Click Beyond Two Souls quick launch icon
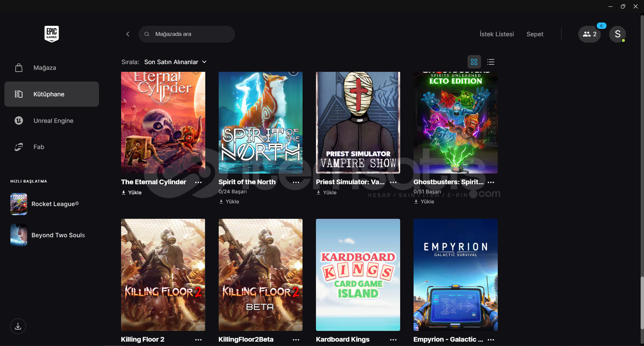Viewport: 644px width, 346px height. (19, 235)
